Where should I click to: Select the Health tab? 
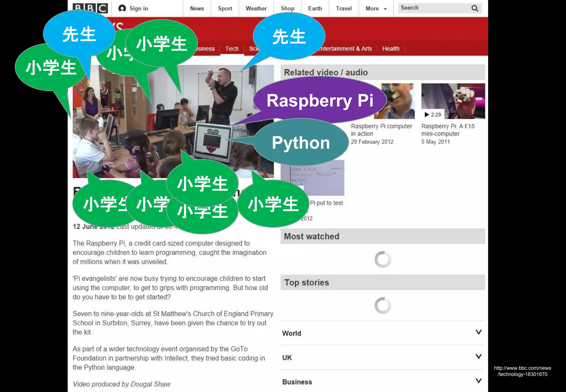(391, 49)
